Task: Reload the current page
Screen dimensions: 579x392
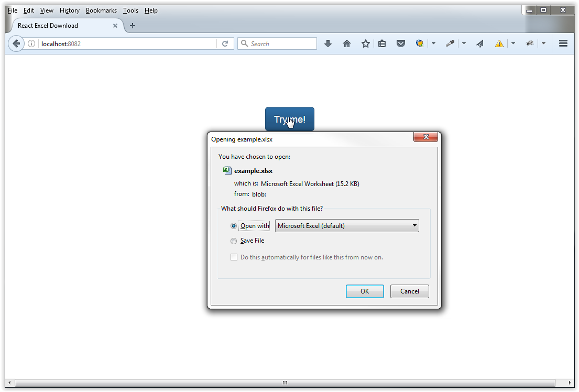Action: point(225,43)
